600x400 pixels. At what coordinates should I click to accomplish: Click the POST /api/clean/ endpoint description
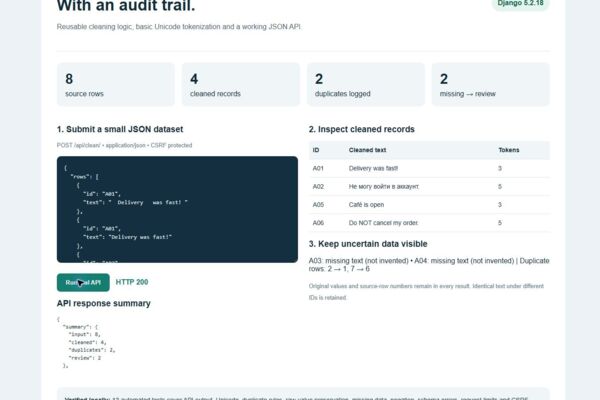click(x=124, y=145)
